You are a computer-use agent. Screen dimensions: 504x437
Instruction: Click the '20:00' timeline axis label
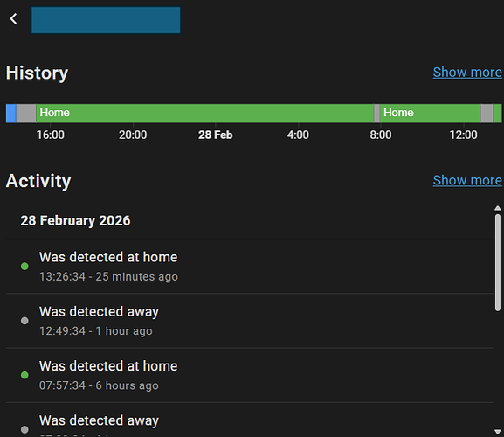pyautogui.click(x=133, y=135)
